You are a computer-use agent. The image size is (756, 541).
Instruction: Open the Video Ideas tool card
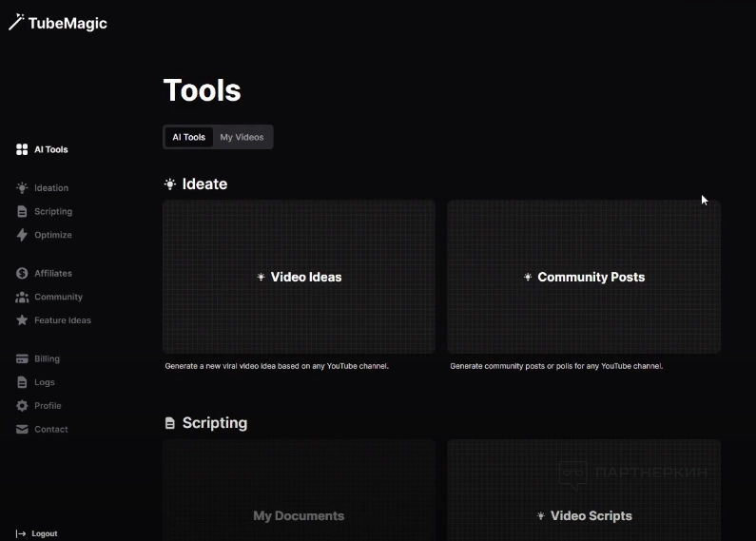pos(299,277)
